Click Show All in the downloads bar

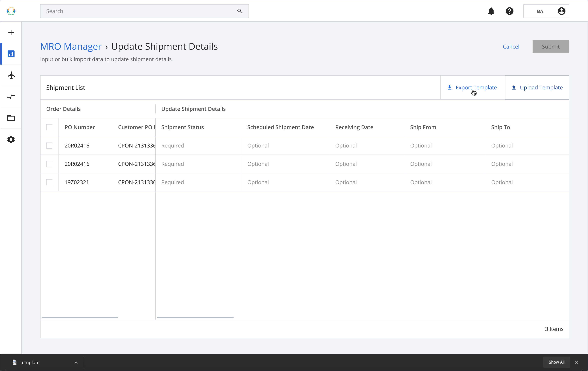click(x=556, y=362)
